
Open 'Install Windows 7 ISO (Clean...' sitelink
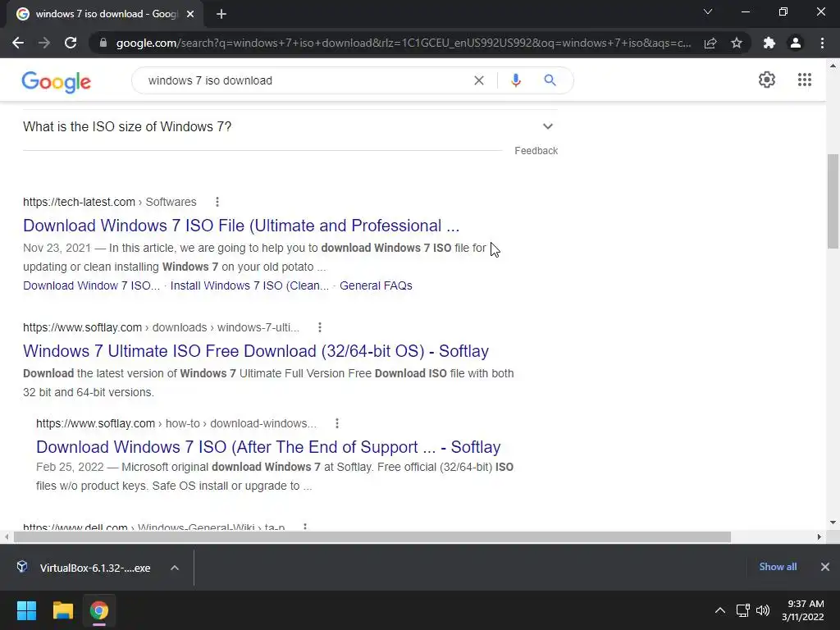[x=249, y=285]
